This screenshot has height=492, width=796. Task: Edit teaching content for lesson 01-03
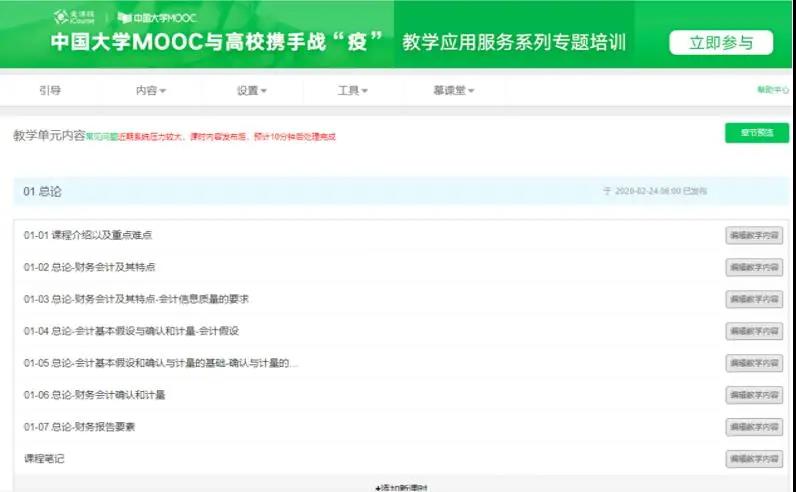754,300
